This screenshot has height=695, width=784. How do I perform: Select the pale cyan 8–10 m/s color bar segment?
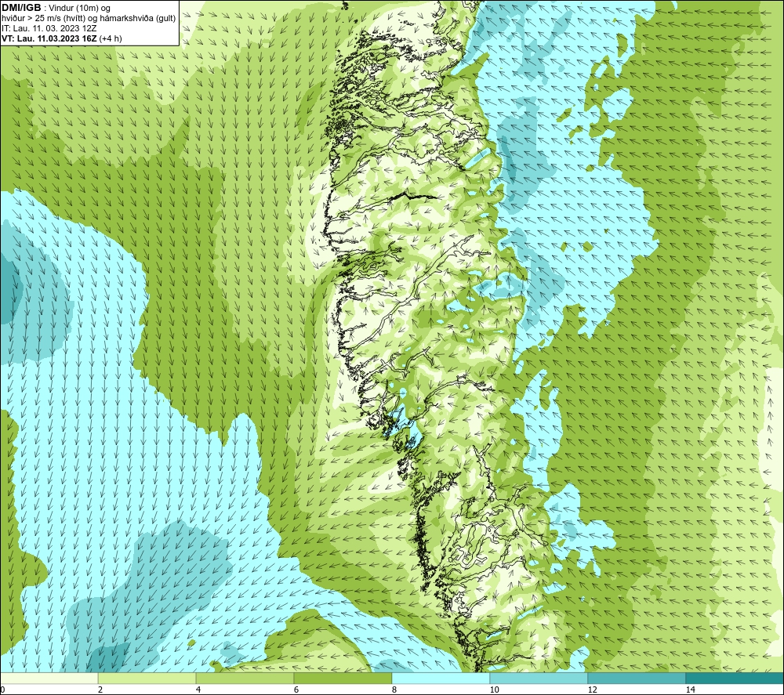pos(441,678)
